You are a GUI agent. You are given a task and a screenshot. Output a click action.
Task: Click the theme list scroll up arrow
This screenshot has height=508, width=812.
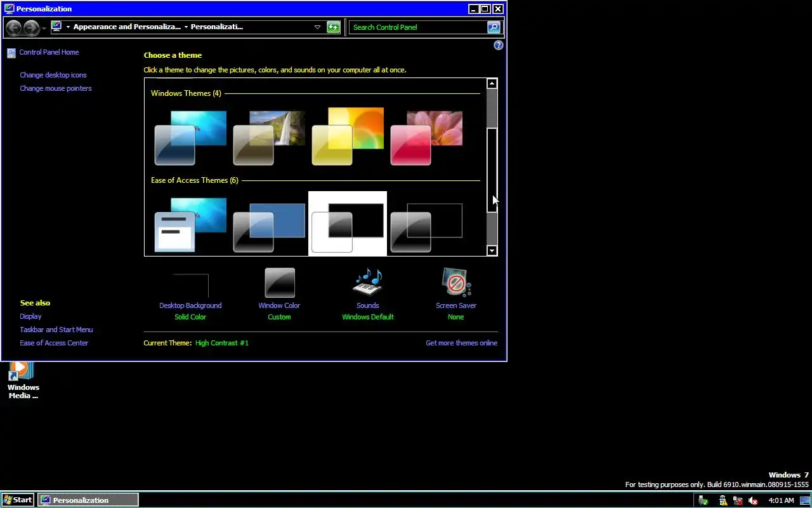[492, 84]
